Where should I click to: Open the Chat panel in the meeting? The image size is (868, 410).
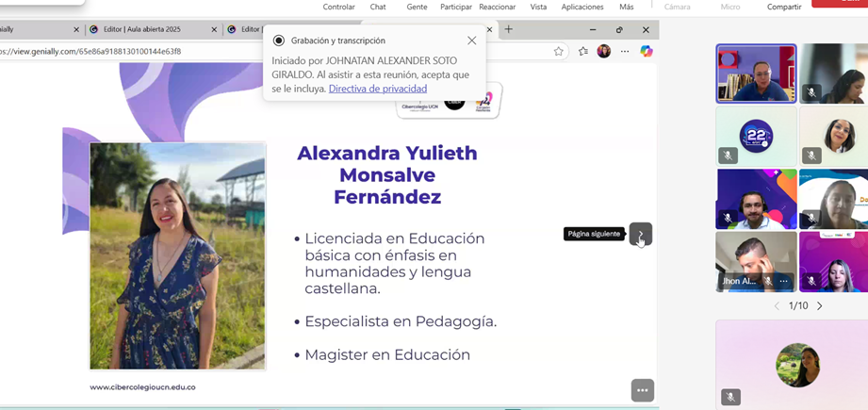point(378,7)
